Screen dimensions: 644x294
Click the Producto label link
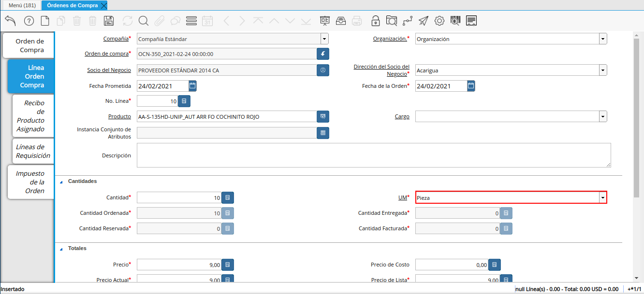pos(119,116)
